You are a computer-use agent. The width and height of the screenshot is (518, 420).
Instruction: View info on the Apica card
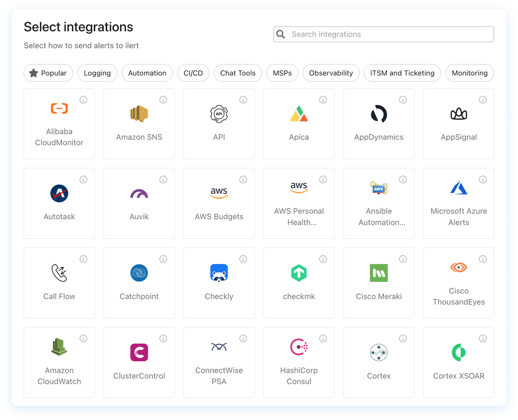click(323, 100)
